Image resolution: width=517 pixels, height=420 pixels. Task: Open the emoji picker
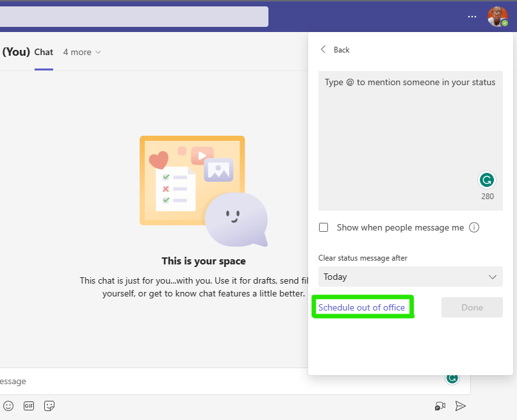(8, 405)
